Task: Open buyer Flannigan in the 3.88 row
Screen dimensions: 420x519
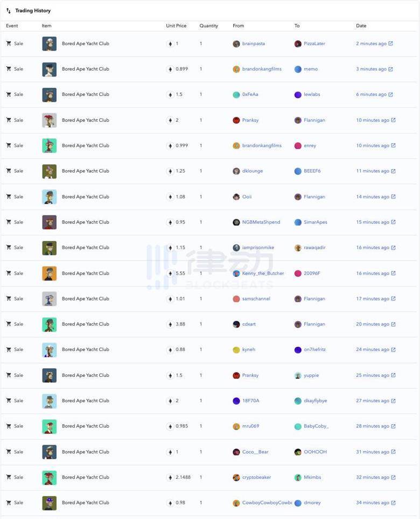Action: tap(314, 324)
